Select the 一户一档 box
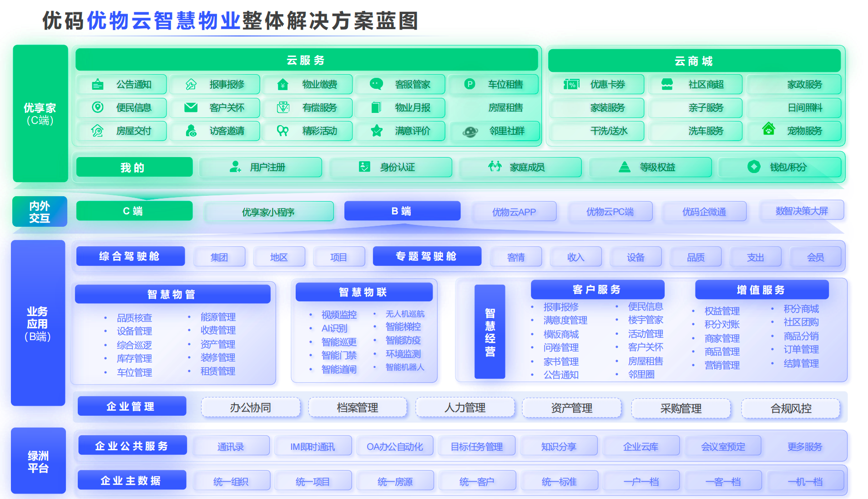Screen dimensions: 868x499 pos(641,481)
